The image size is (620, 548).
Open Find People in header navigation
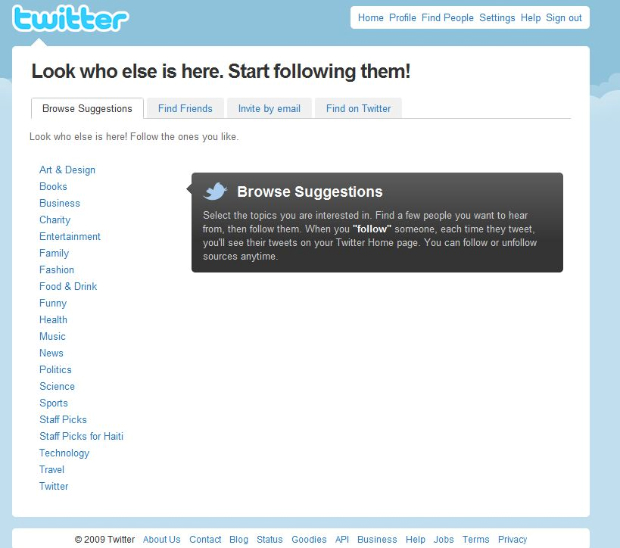(x=447, y=18)
